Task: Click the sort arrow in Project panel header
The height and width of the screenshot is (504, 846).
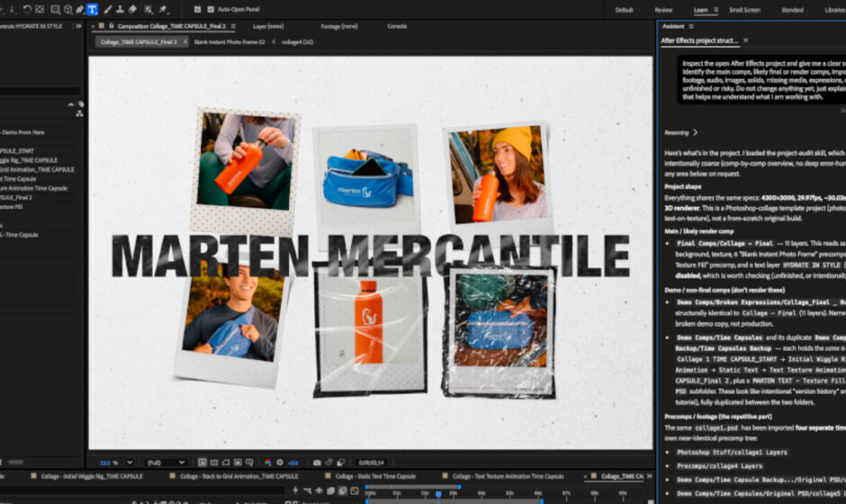Action: [x=71, y=104]
